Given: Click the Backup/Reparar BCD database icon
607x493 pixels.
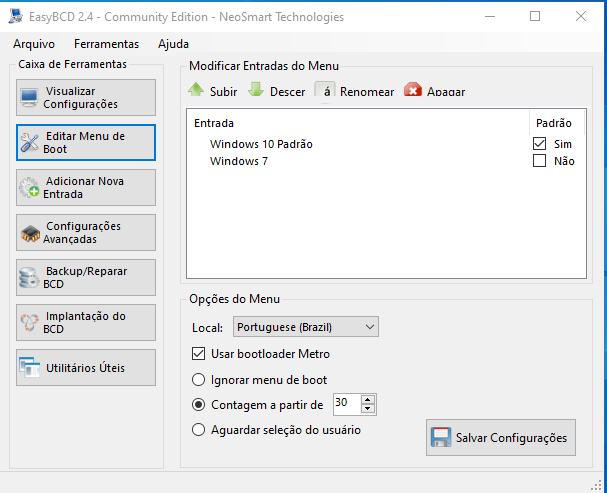Looking at the screenshot, I should (29, 277).
